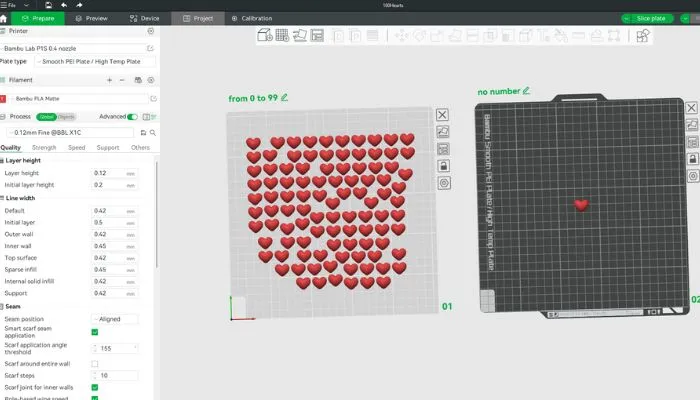Viewport: 700px width, 400px height.
Task: Click the Arrange all objects toolbar icon
Action: 317,36
